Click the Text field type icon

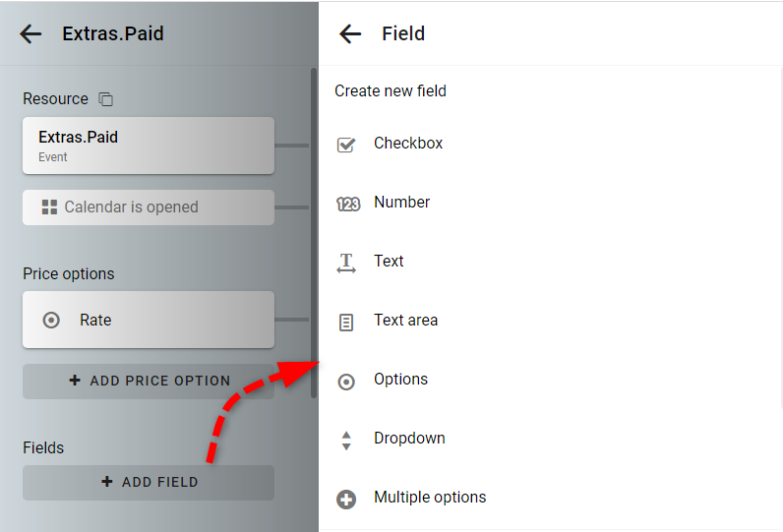[x=346, y=263]
